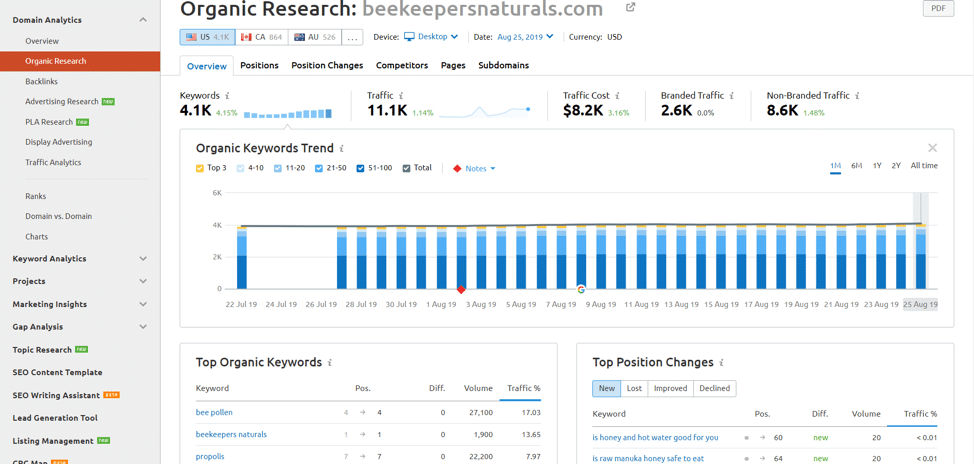Click the info icon next to Traffic
Viewport: 974px width, 464px height.
401,96
